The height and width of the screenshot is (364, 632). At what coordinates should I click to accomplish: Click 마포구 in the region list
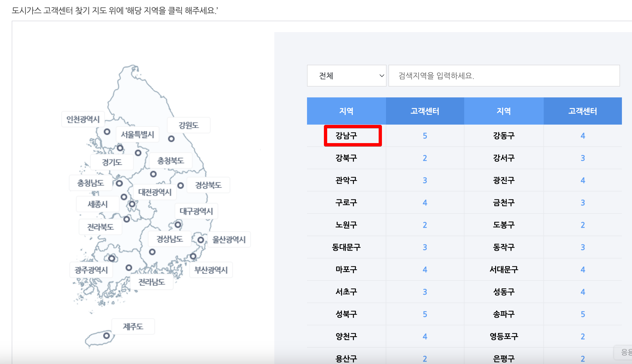(346, 270)
